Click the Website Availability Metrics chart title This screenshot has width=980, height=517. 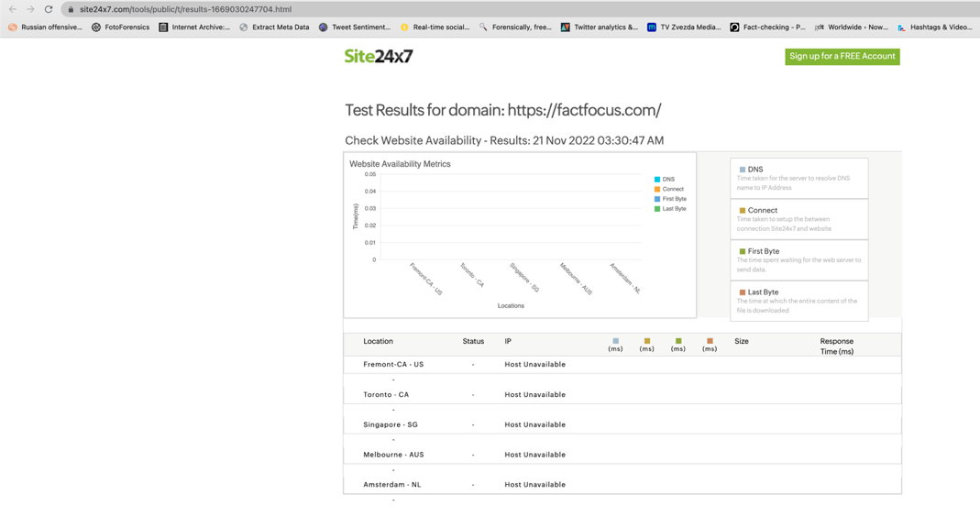coord(400,164)
